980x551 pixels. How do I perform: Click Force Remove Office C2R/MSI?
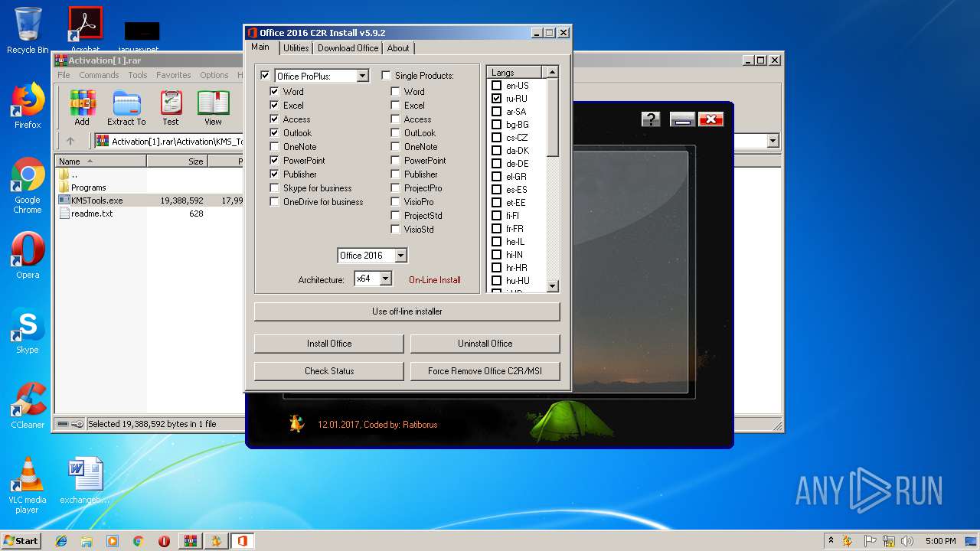pos(485,371)
